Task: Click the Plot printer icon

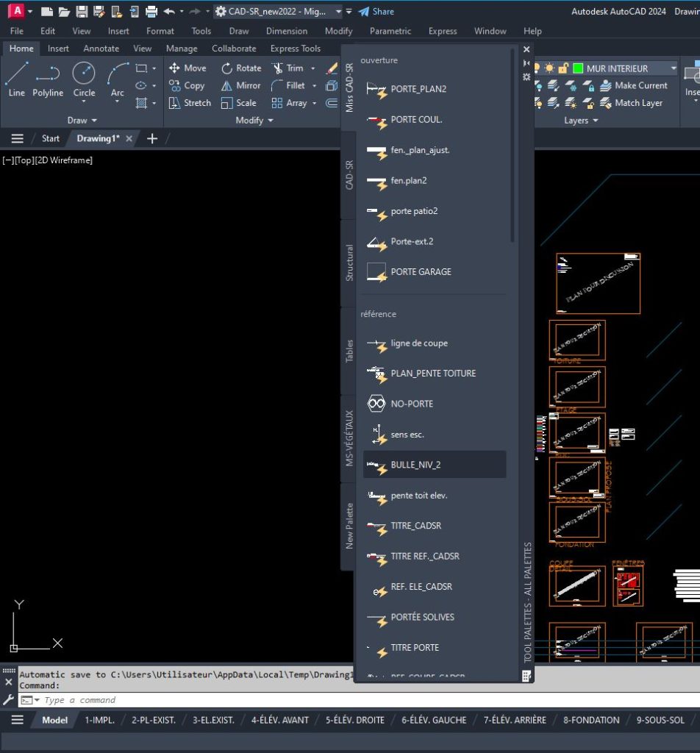Action: click(x=151, y=11)
